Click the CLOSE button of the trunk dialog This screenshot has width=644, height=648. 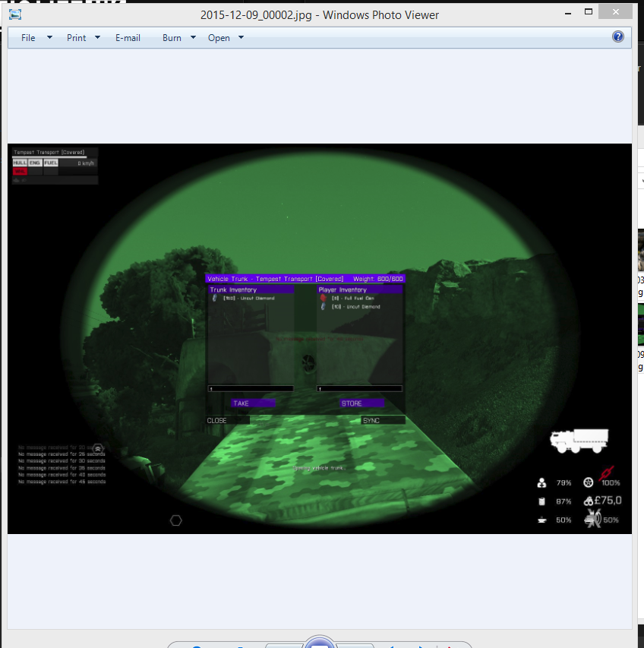click(228, 420)
